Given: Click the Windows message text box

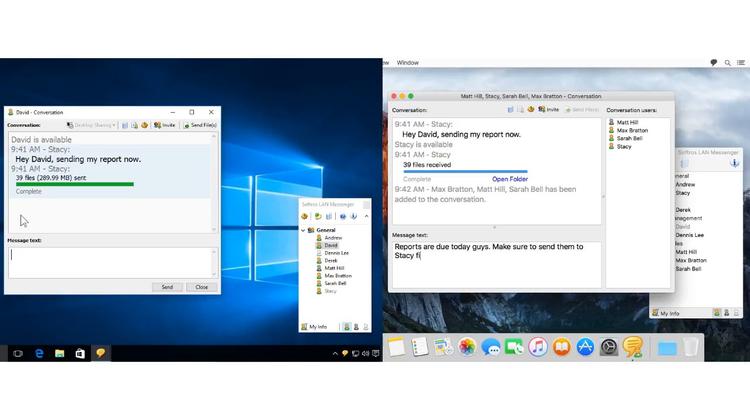Looking at the screenshot, I should pos(108,262).
